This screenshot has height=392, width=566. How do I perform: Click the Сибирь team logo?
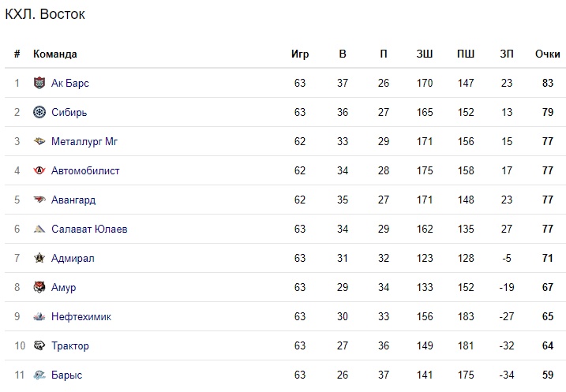(x=39, y=113)
